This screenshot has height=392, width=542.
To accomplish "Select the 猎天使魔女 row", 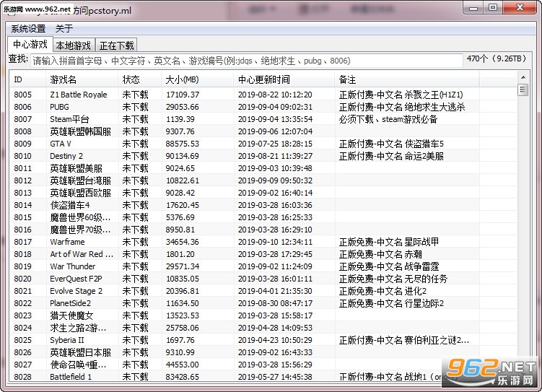I will (x=263, y=315).
